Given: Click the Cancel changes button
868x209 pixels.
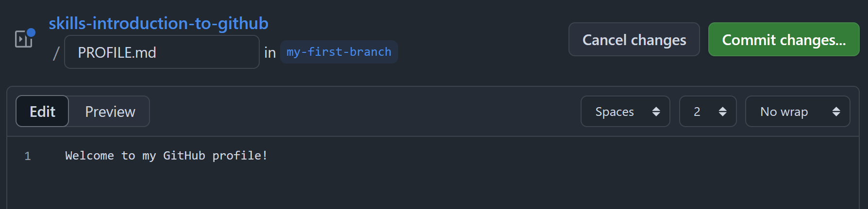Looking at the screenshot, I should point(634,39).
